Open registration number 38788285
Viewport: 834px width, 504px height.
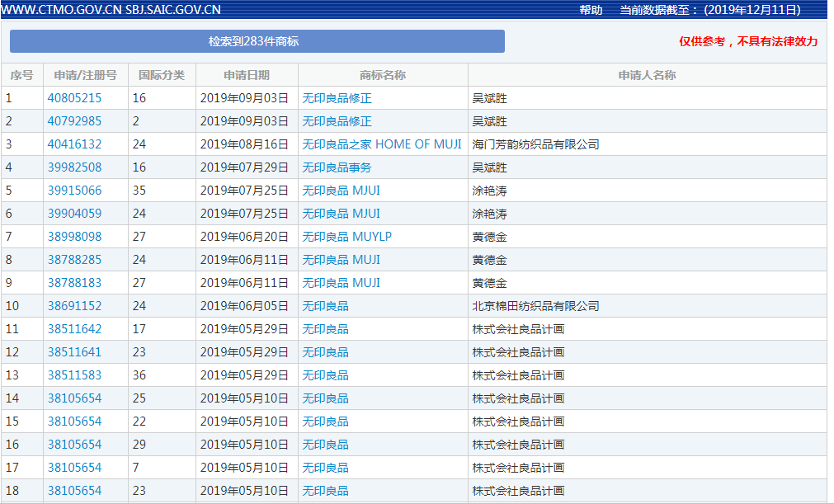click(x=74, y=260)
